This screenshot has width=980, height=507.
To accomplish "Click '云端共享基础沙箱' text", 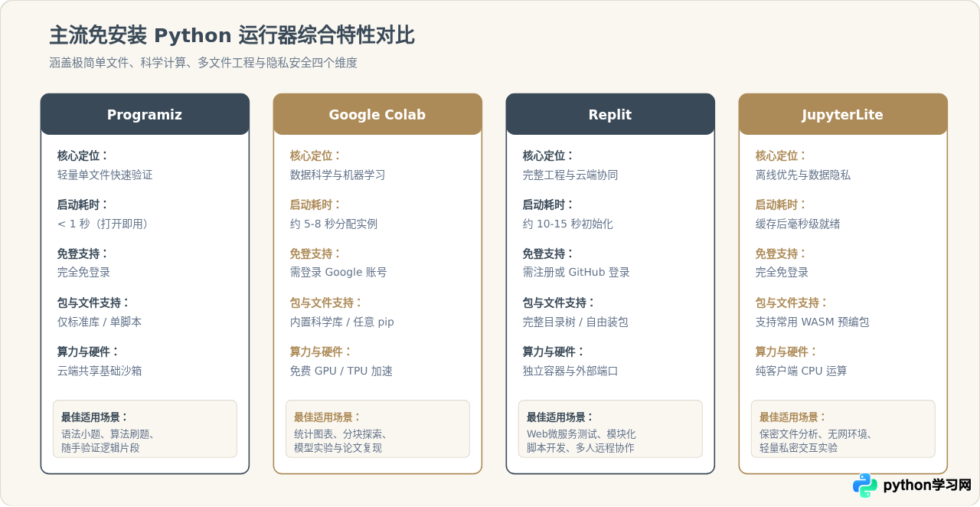I will pos(100,371).
